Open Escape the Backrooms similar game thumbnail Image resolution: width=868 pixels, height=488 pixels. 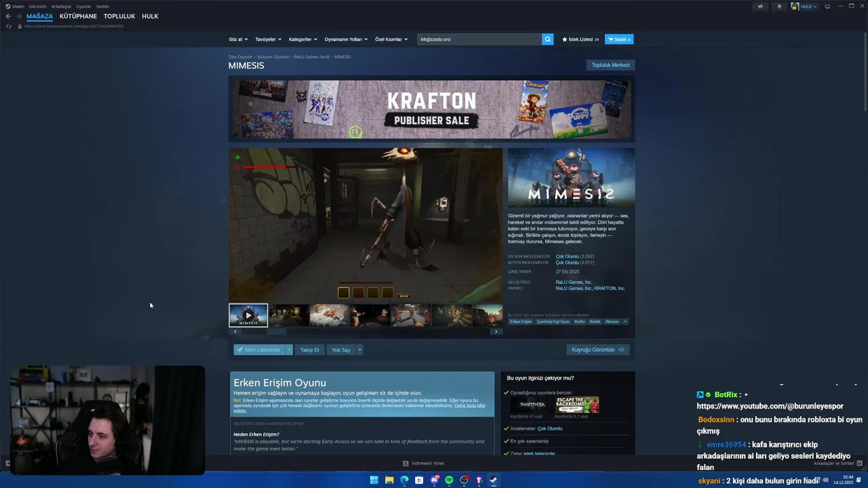tap(577, 405)
